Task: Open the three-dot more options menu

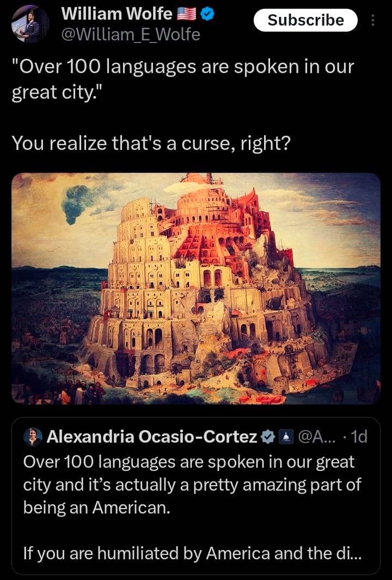Action: (373, 21)
